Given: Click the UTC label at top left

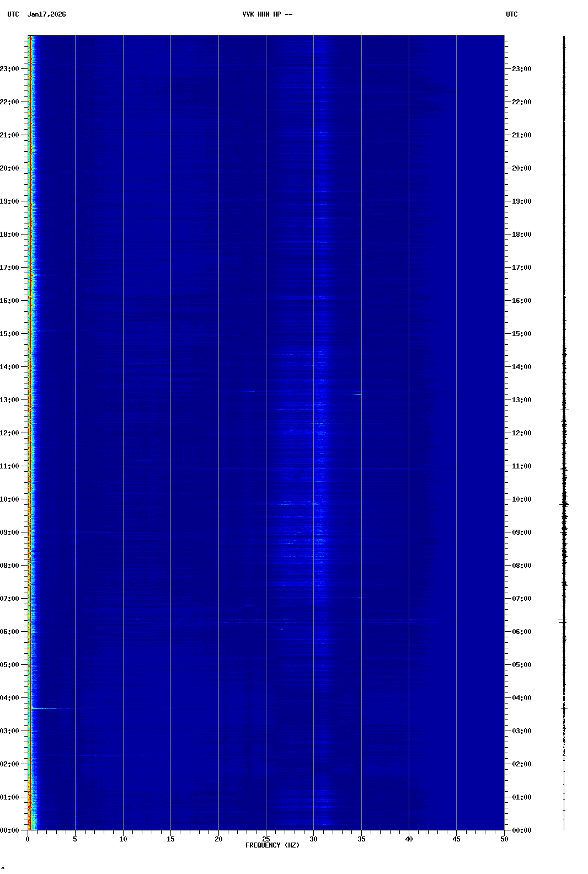Looking at the screenshot, I should [13, 14].
